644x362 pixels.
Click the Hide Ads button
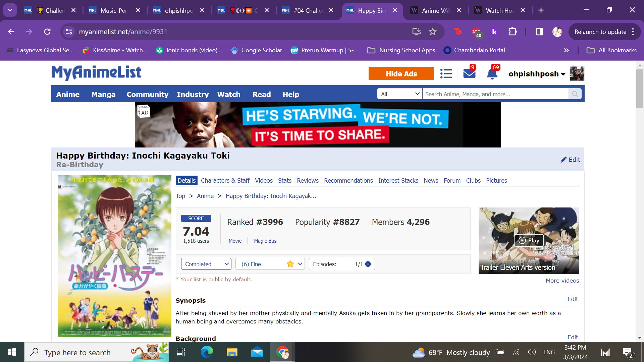[401, 74]
